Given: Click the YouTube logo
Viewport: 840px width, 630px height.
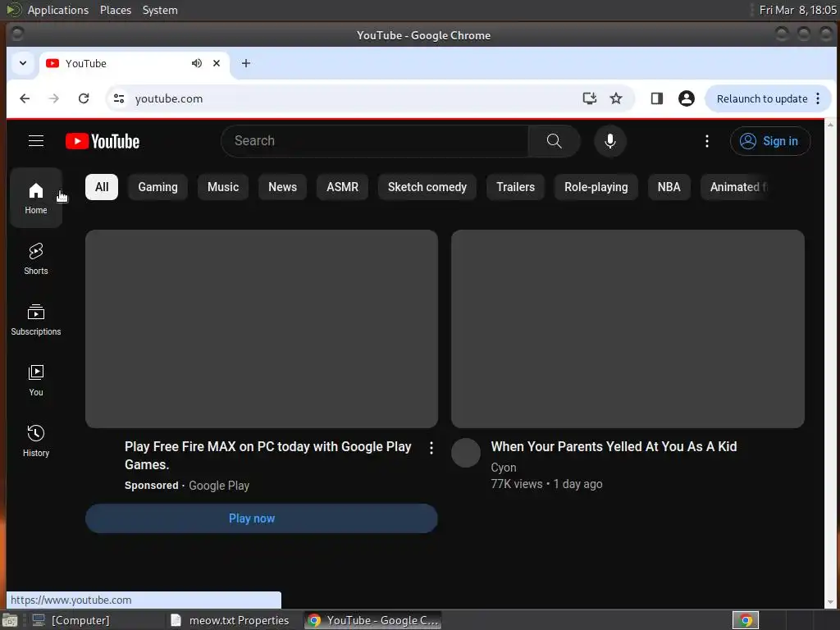Looking at the screenshot, I should pos(103,141).
